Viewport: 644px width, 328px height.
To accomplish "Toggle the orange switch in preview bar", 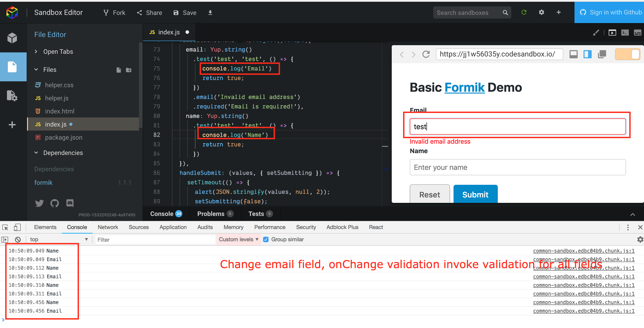I will 627,54.
